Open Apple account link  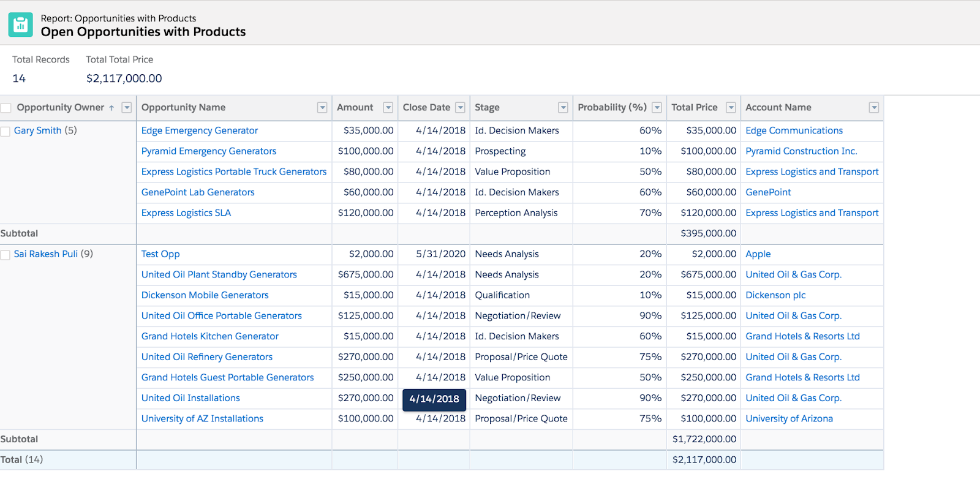pyautogui.click(x=758, y=254)
